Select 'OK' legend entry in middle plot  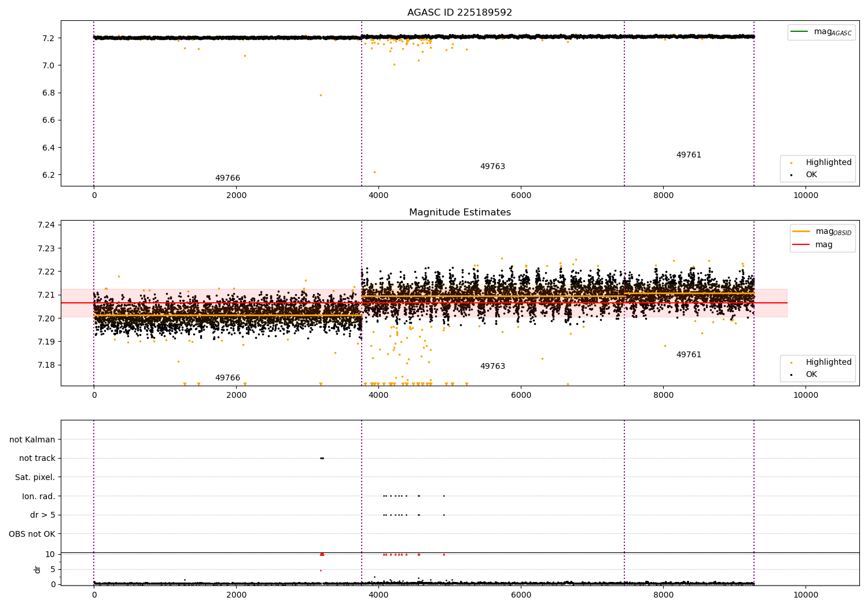coord(811,375)
